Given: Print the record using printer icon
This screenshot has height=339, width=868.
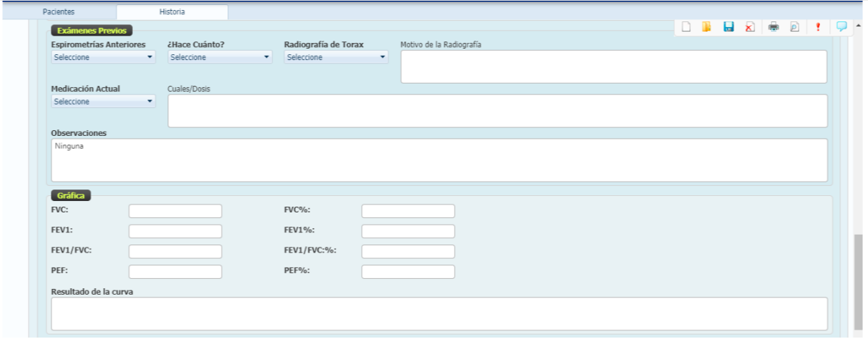Looking at the screenshot, I should click(773, 27).
